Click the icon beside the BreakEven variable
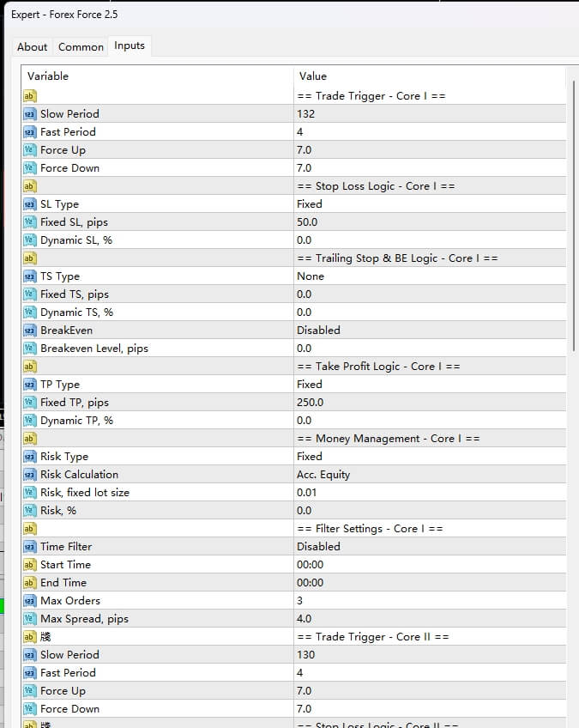 (29, 331)
